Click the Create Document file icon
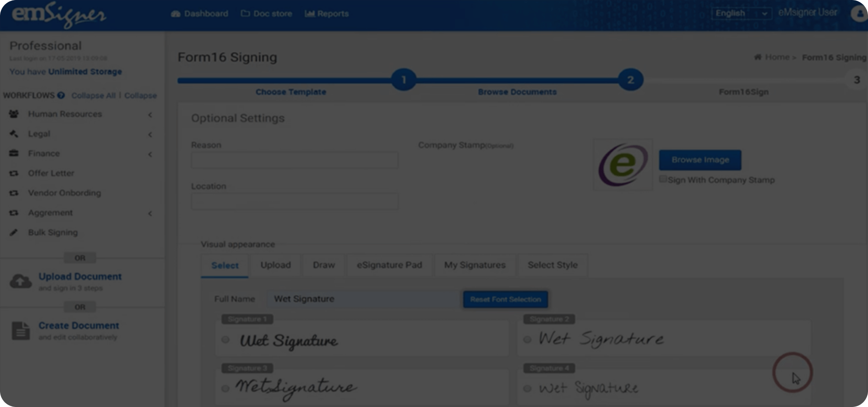 click(x=20, y=331)
